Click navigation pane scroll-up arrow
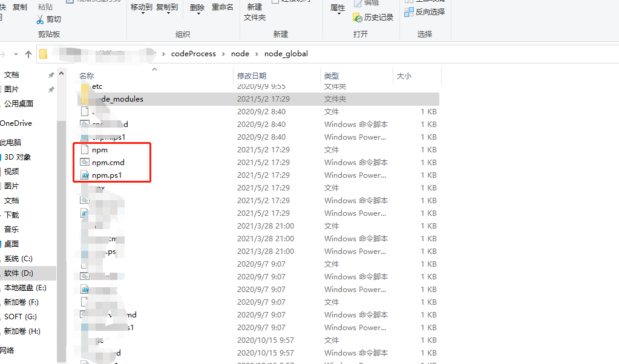619x364 pixels. pyautogui.click(x=62, y=73)
